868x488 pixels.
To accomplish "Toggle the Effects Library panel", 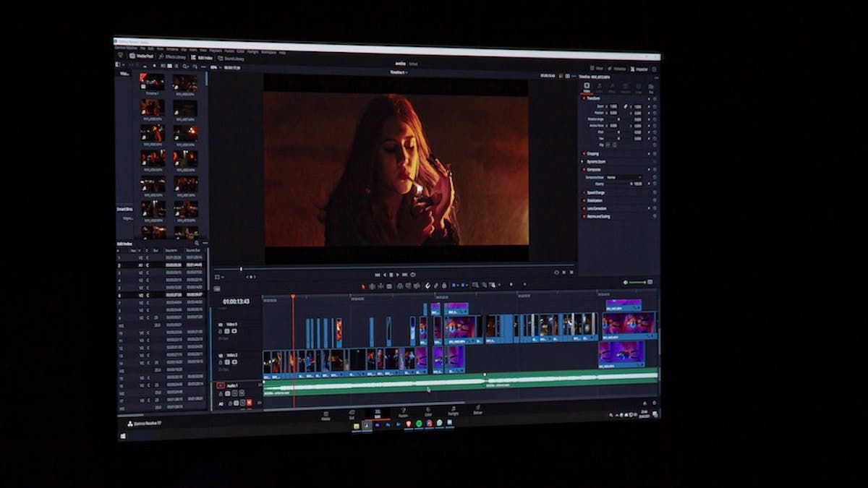I will pyautogui.click(x=173, y=56).
